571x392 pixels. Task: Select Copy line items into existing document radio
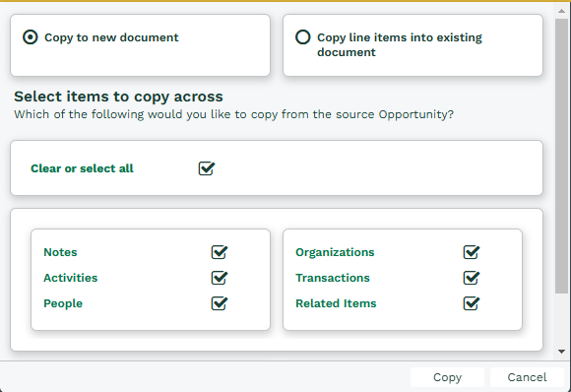click(x=302, y=37)
